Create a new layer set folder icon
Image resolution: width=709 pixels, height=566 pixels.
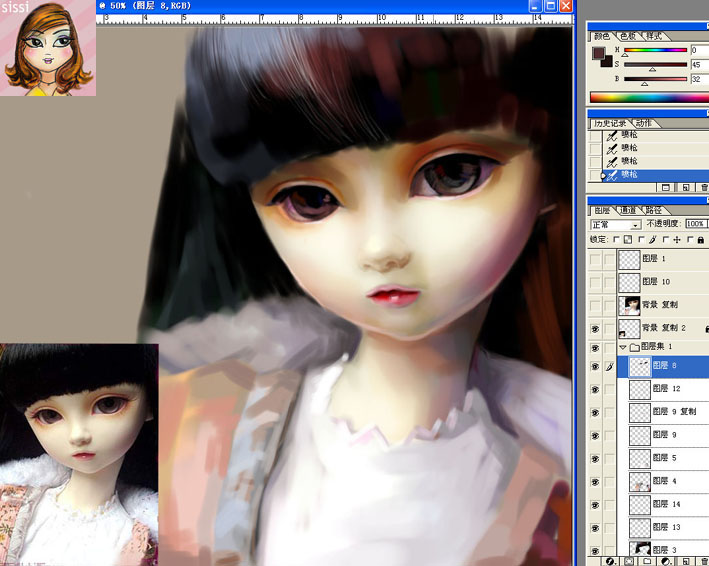(647, 562)
